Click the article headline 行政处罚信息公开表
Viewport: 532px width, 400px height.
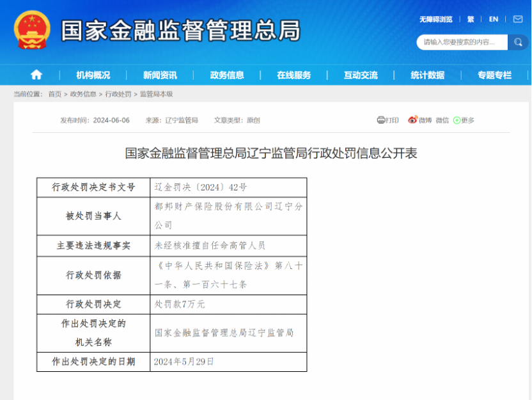(271, 153)
